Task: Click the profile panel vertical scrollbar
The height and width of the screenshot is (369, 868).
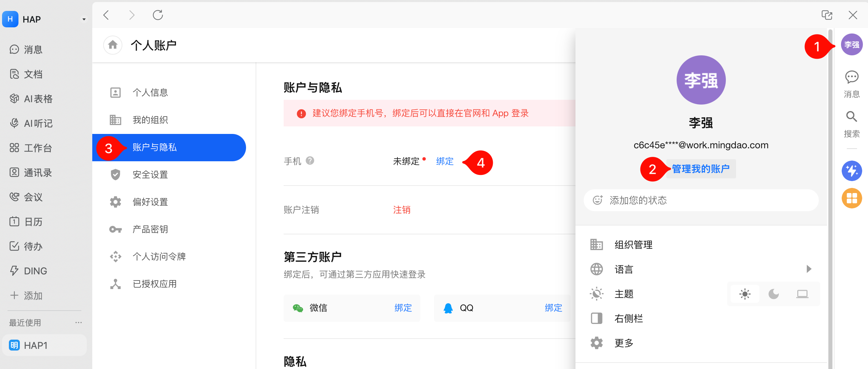Action: pos(830,199)
